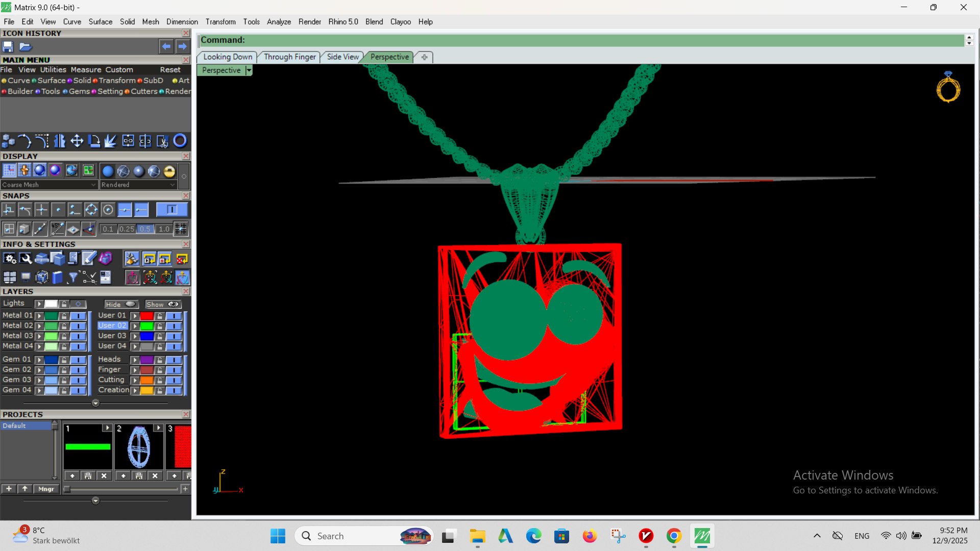Click the ring logo in viewport corner
This screenshot has height=551, width=980.
[x=948, y=87]
